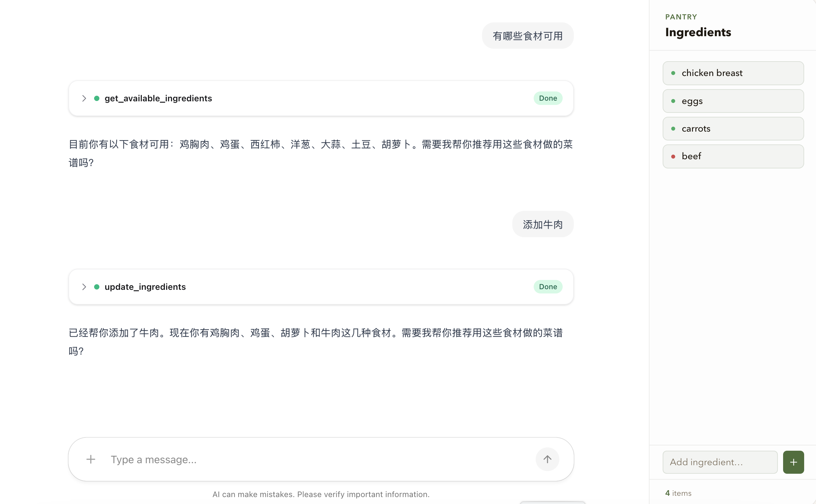
Task: Click the red status dot beside beef
Action: click(x=673, y=156)
